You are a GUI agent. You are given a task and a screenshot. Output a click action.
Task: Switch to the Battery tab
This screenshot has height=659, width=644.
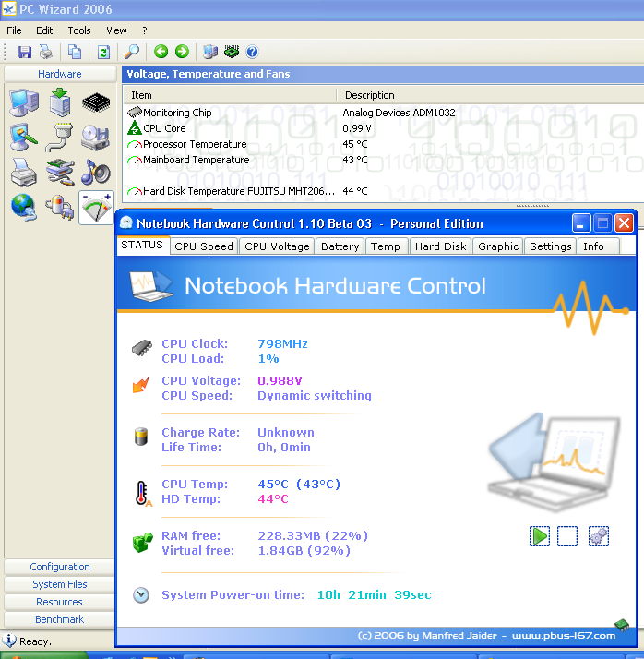(x=340, y=246)
